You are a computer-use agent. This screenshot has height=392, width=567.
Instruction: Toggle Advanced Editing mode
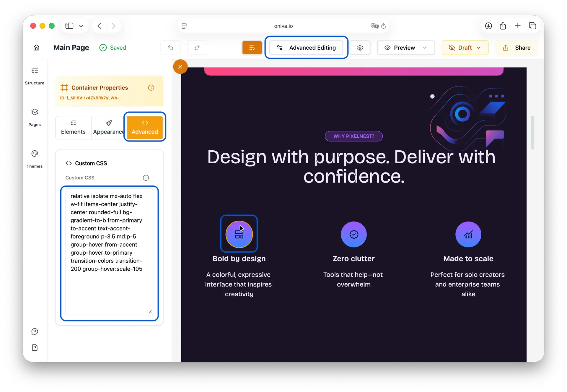(x=307, y=48)
